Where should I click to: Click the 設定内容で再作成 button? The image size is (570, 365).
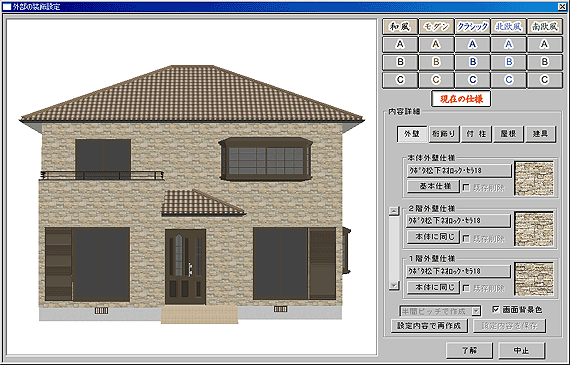point(429,325)
